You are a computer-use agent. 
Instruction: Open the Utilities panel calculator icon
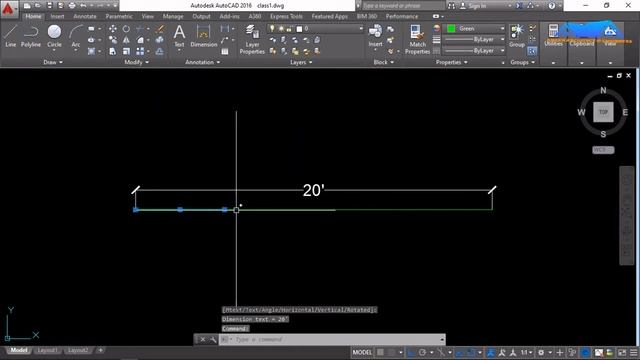(x=553, y=30)
